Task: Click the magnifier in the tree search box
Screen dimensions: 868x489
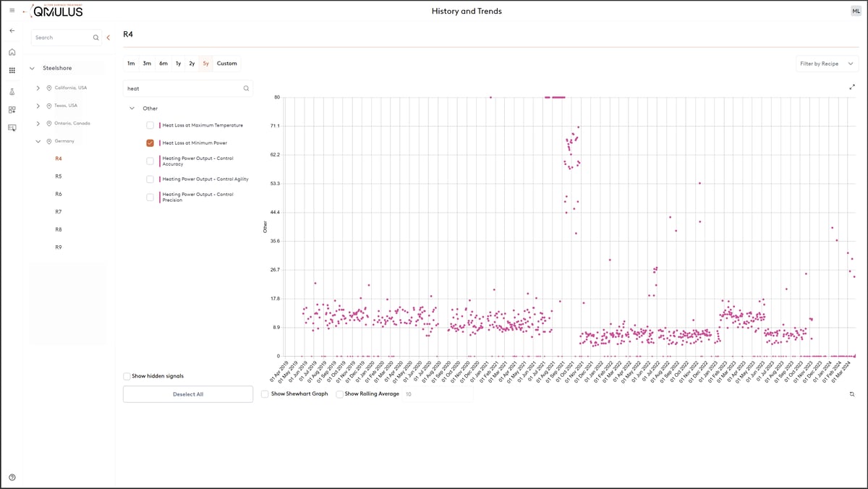Action: pyautogui.click(x=95, y=38)
